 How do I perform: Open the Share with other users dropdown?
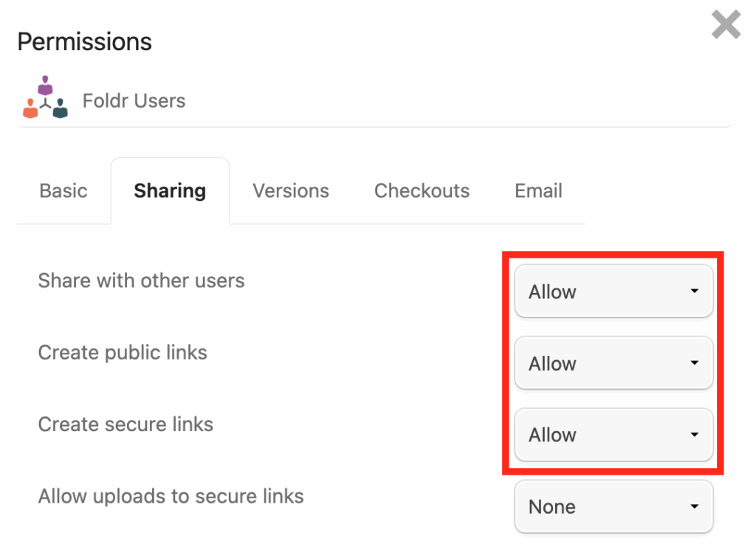613,292
